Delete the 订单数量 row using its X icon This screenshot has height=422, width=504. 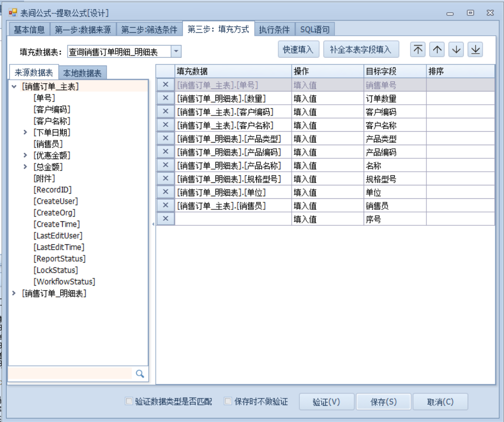click(165, 98)
